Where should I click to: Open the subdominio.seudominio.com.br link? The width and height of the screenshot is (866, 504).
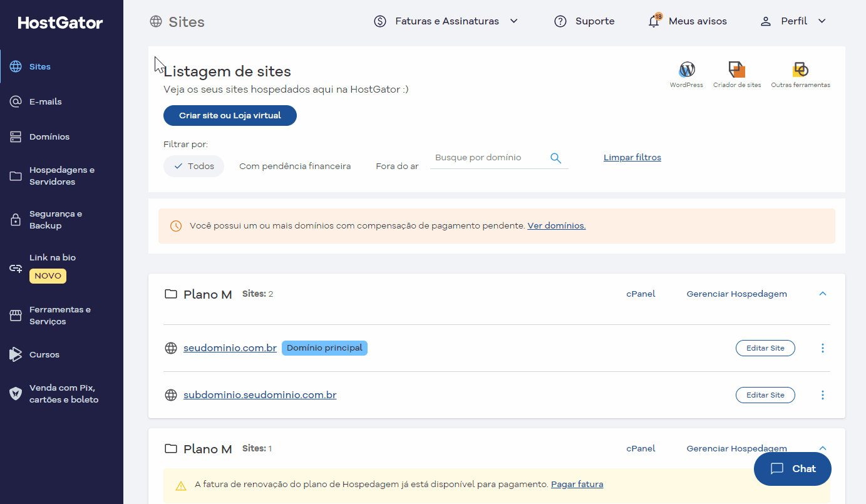(x=260, y=395)
